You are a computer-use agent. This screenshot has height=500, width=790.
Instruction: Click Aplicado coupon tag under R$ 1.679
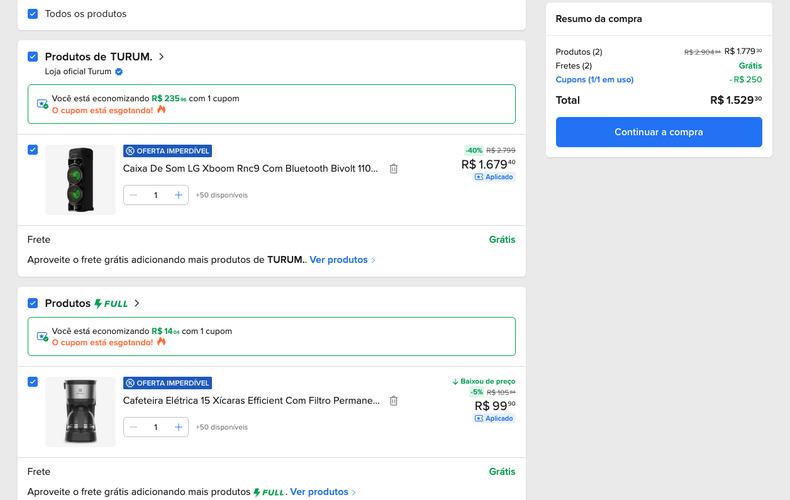point(494,177)
